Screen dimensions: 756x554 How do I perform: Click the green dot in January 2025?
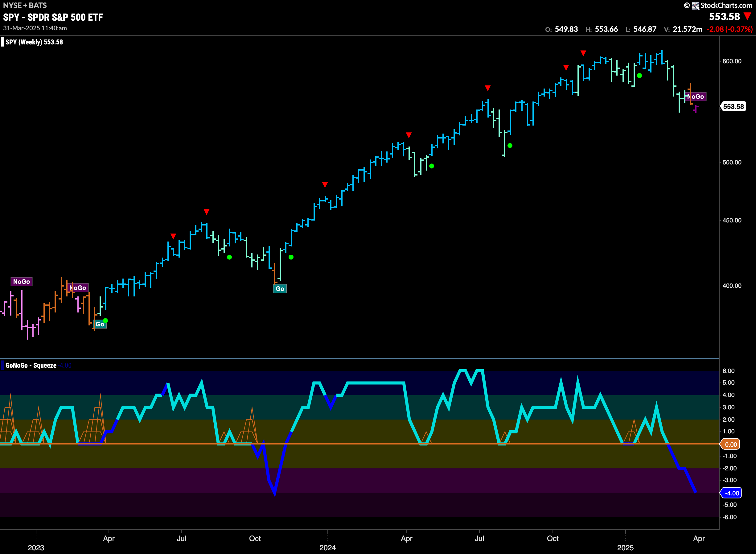(x=639, y=76)
